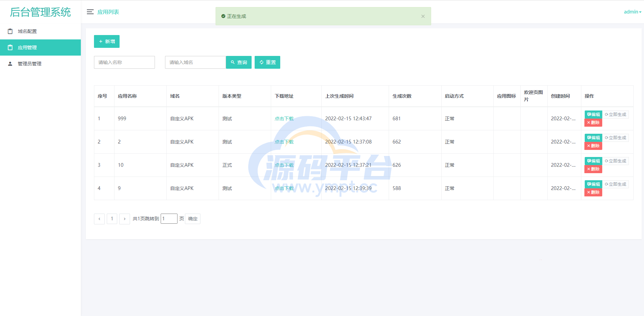Edit the app named 999

[x=593, y=115]
